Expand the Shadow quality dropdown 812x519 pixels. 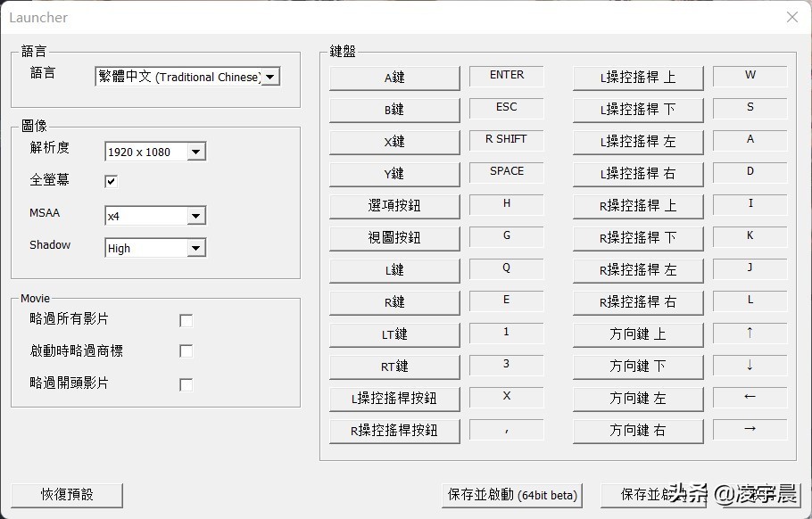click(196, 249)
